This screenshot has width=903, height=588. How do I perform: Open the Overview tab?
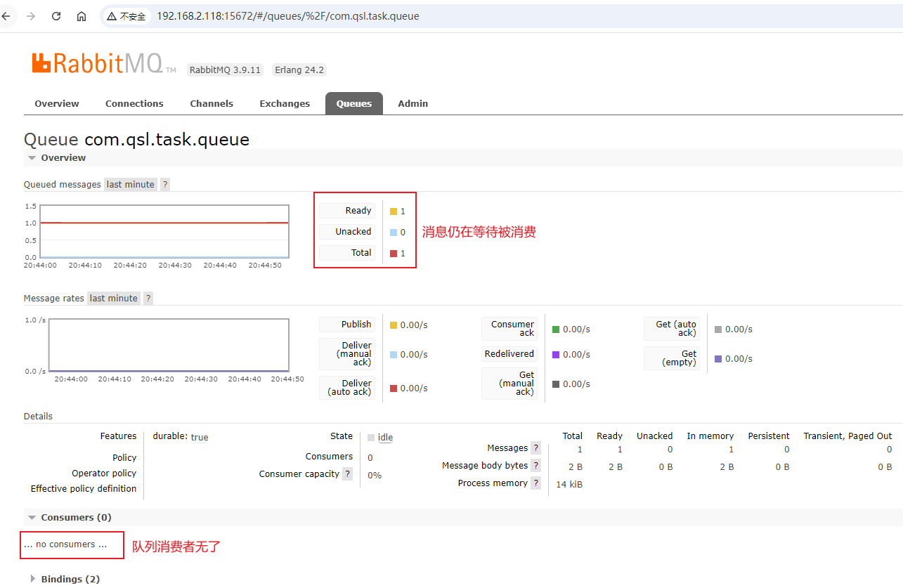coord(57,103)
